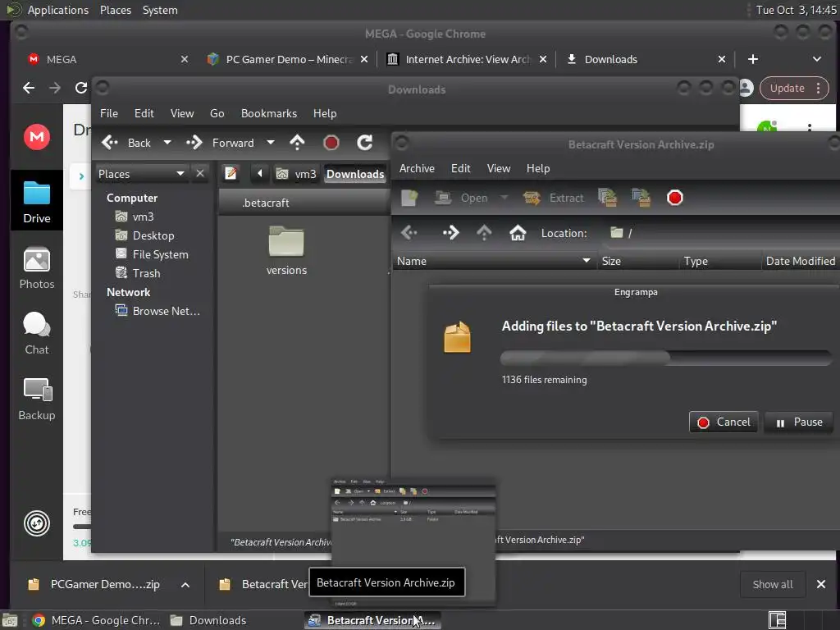Open the Applications menu in top panel

[x=58, y=10]
